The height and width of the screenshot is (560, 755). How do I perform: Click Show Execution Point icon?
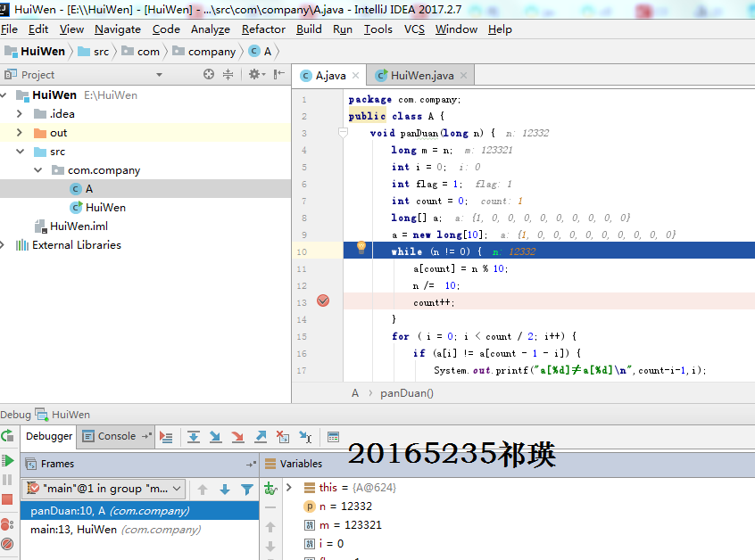(166, 437)
